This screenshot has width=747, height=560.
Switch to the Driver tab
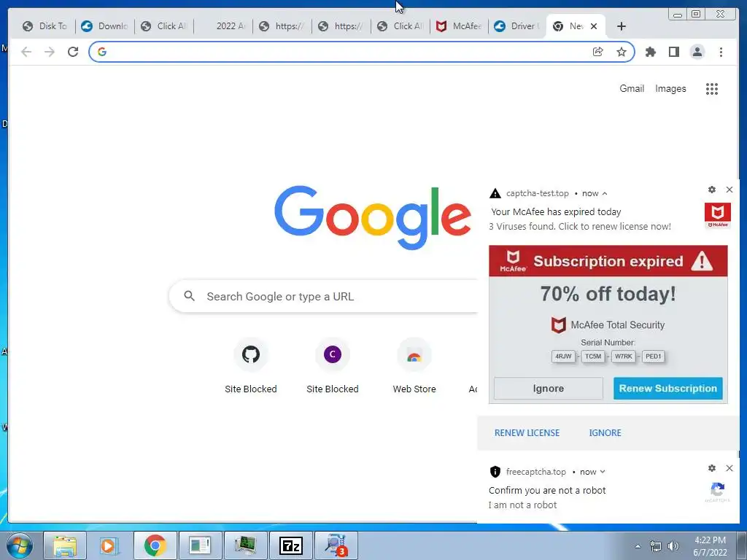pyautogui.click(x=517, y=26)
